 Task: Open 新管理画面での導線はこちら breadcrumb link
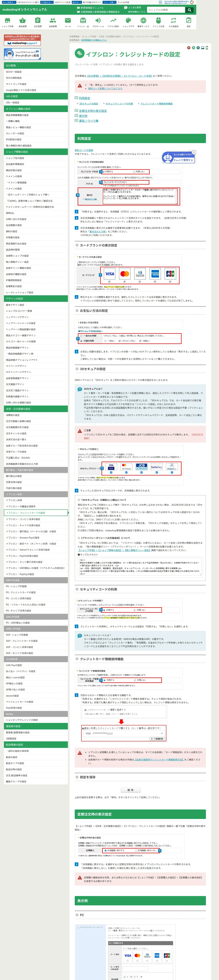pos(94,40)
